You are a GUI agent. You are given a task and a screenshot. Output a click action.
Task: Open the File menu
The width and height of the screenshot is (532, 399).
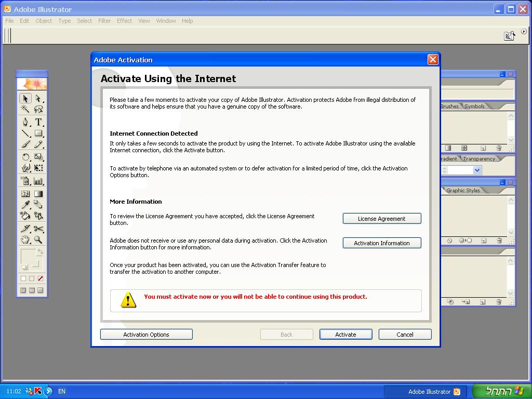9,21
